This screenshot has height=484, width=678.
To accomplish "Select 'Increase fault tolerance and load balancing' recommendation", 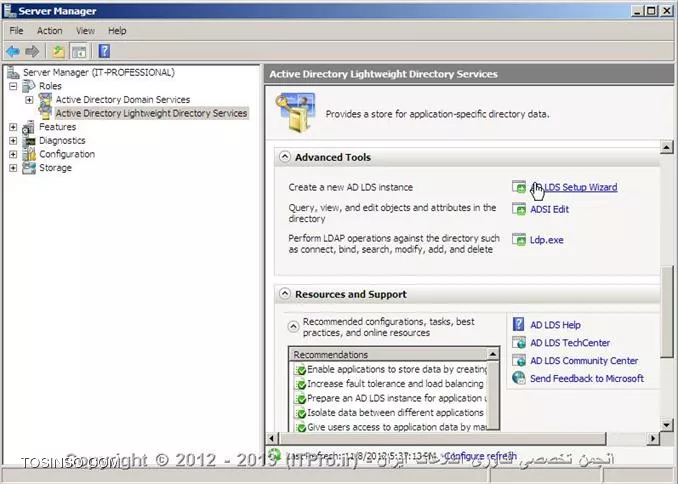I will click(x=391, y=384).
